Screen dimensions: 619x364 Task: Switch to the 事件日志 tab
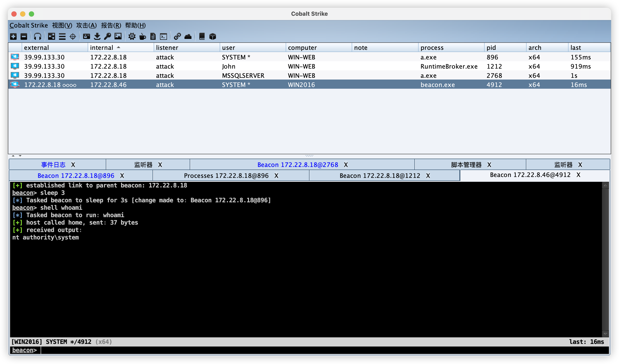(x=53, y=165)
